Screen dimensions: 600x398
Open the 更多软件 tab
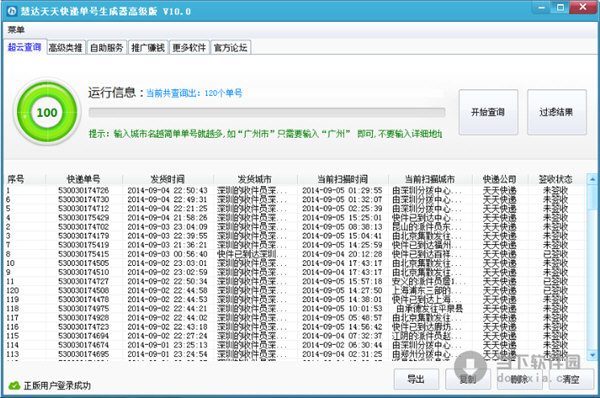189,48
